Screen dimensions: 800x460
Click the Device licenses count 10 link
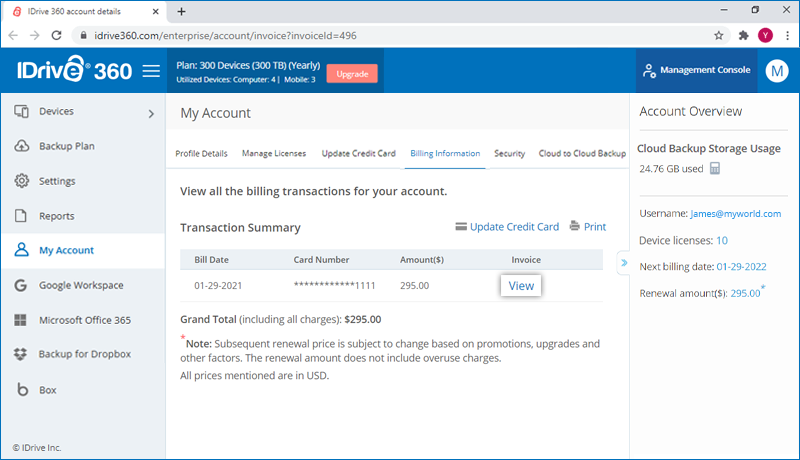pyautogui.click(x=721, y=240)
